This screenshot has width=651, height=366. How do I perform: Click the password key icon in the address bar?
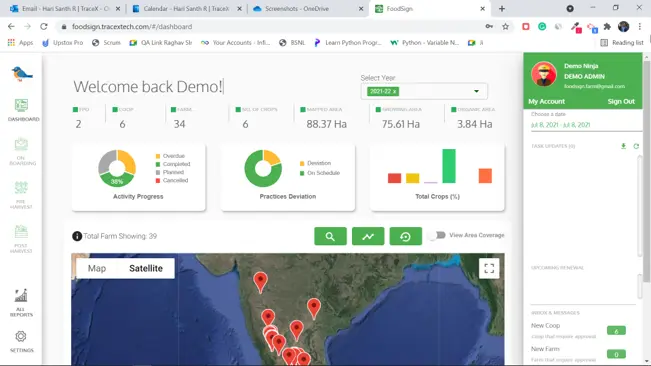pyautogui.click(x=489, y=27)
